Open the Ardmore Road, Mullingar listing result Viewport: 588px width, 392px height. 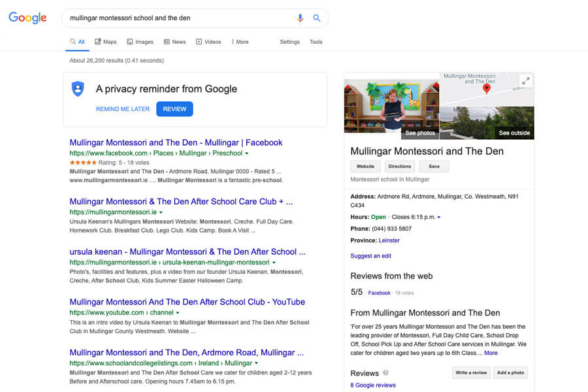(186, 353)
